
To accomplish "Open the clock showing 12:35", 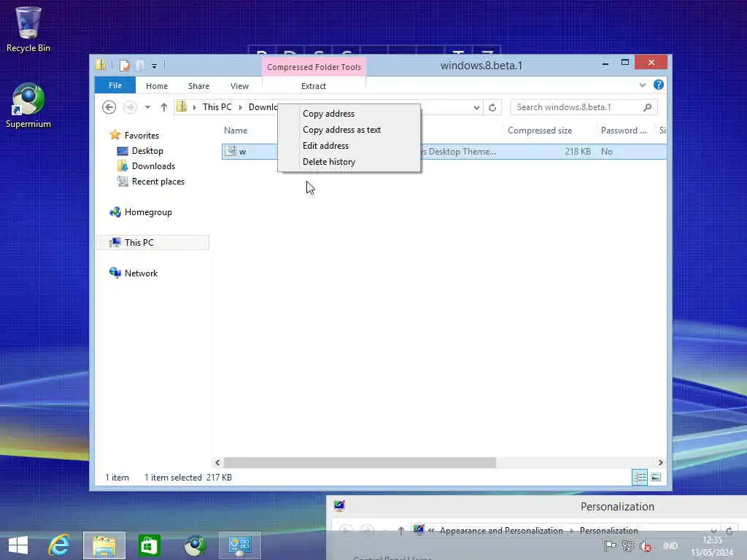I will (x=713, y=546).
